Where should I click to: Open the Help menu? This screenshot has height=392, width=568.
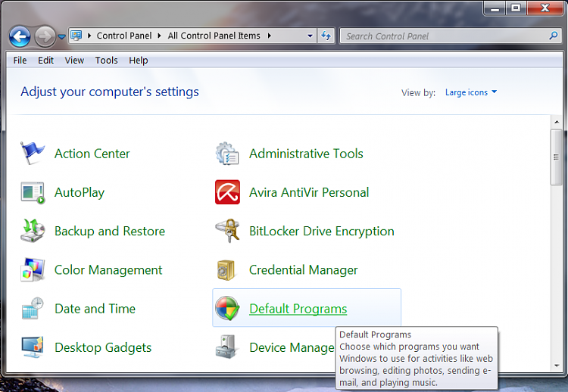(x=139, y=61)
